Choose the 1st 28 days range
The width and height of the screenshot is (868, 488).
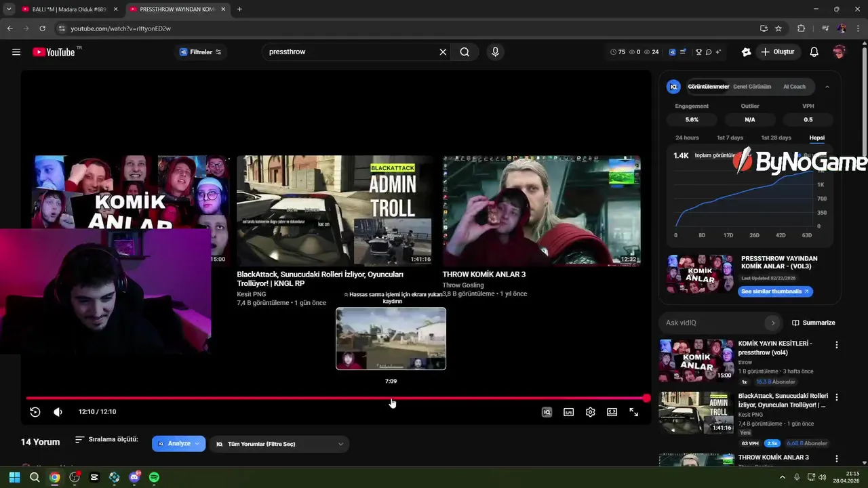pyautogui.click(x=776, y=138)
